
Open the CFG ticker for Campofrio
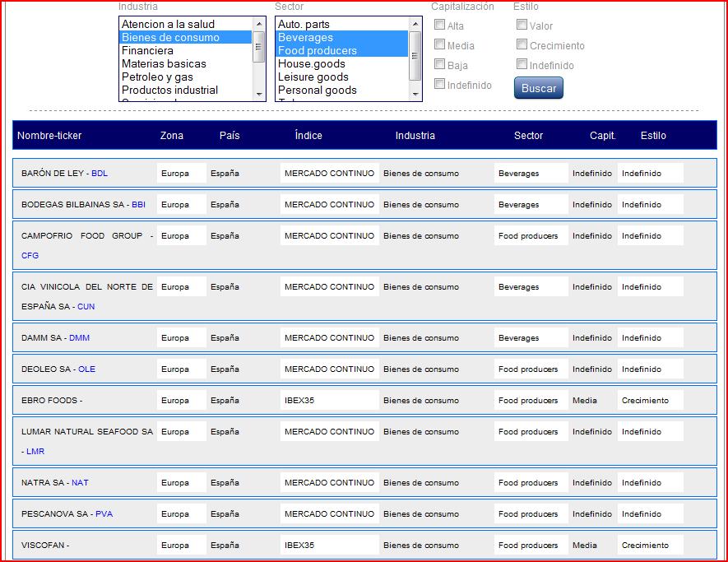point(30,256)
